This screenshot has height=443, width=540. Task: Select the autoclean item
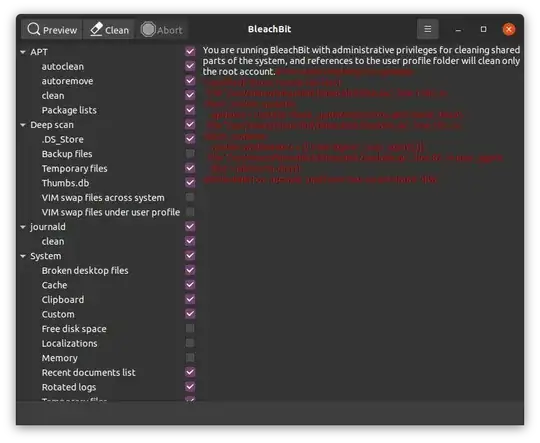pos(63,66)
